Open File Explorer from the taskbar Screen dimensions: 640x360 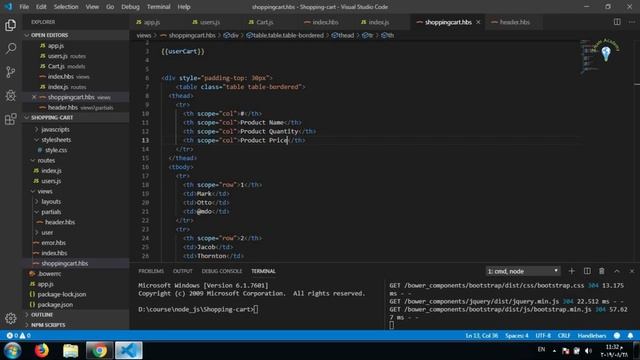pos(70,350)
